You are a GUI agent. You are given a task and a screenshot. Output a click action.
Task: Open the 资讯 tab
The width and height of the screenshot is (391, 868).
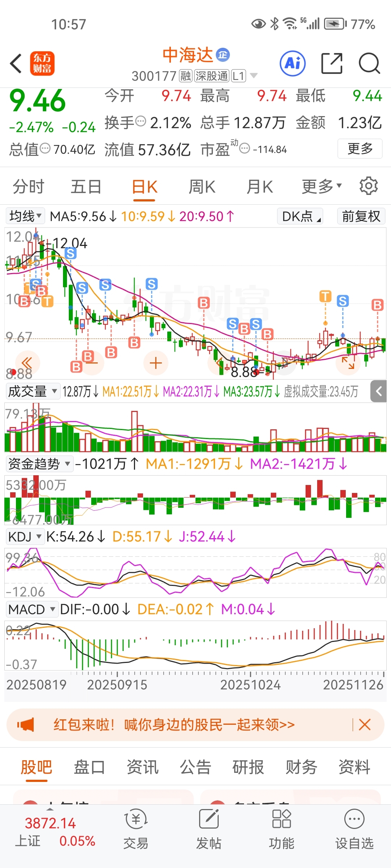[x=143, y=767]
